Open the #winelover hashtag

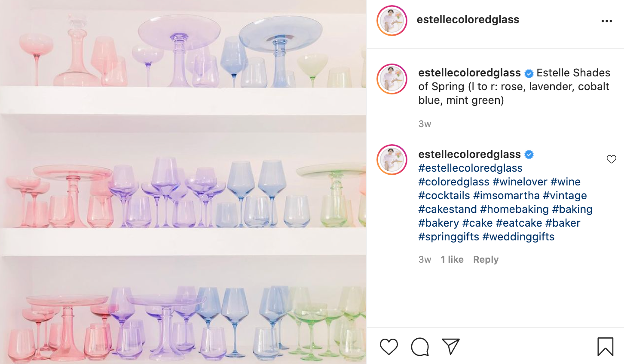pyautogui.click(x=520, y=182)
